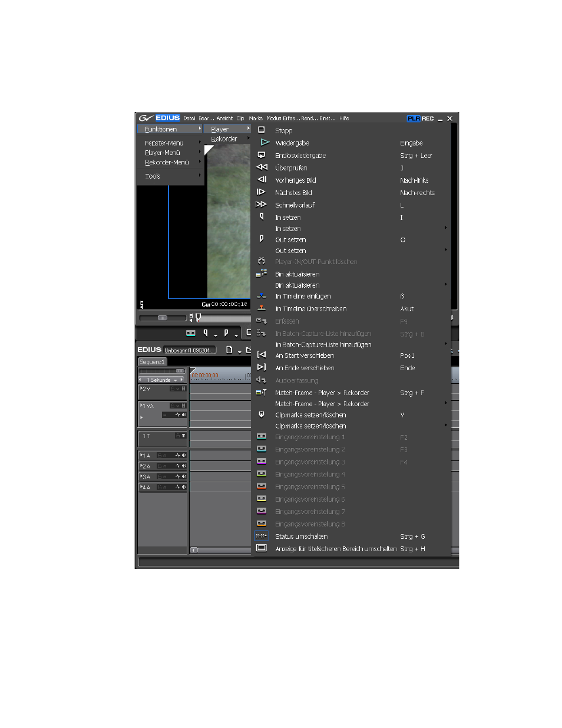Expand the Fenster-Menü submenu

point(171,143)
